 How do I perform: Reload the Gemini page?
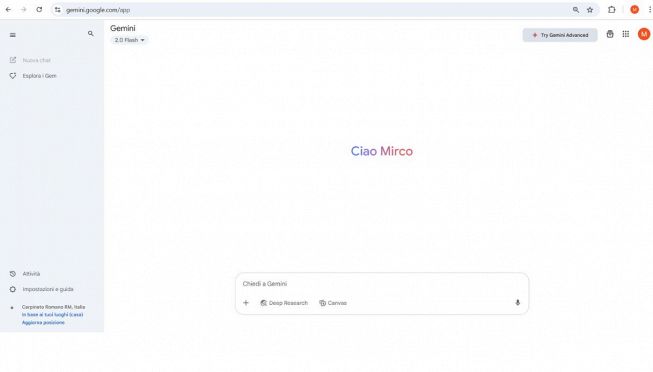point(39,10)
